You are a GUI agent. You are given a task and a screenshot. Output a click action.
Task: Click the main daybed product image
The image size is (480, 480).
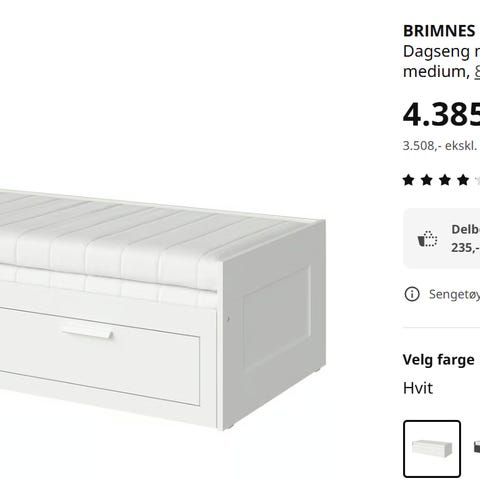[163, 308]
